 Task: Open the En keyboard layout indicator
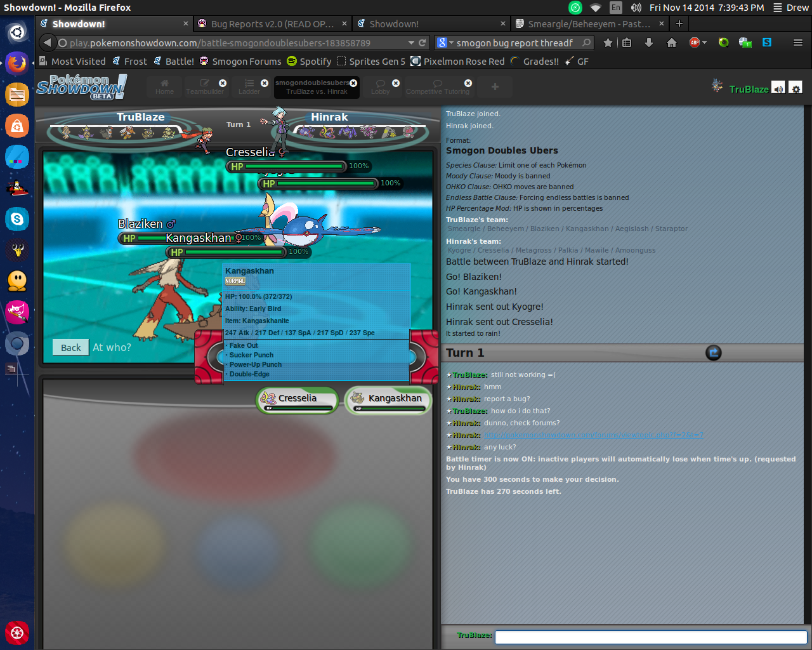click(x=616, y=8)
